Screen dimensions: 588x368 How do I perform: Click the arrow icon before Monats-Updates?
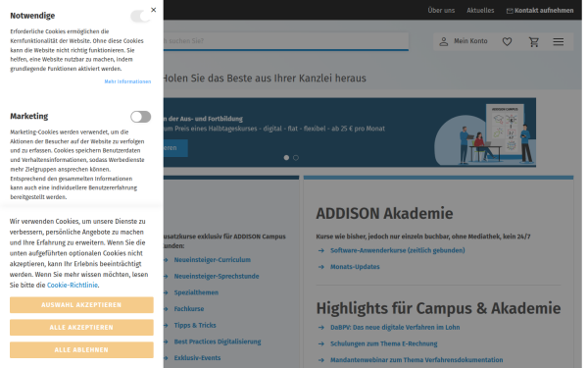tap(321, 267)
